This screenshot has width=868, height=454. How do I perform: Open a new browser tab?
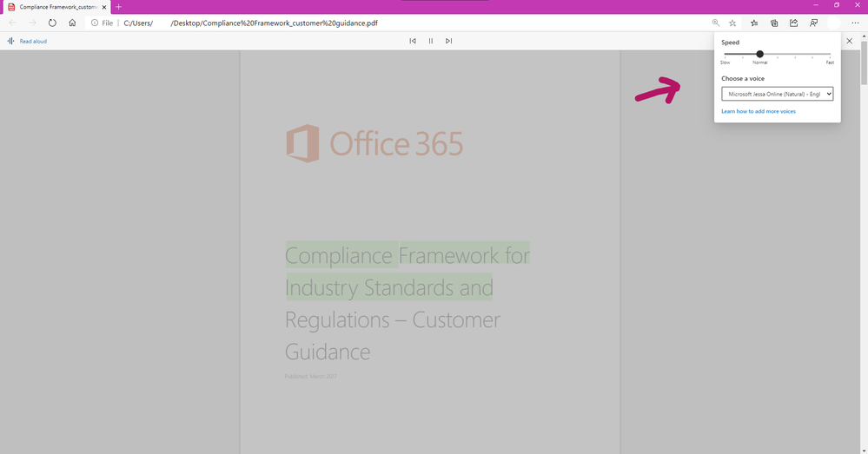[x=118, y=7]
